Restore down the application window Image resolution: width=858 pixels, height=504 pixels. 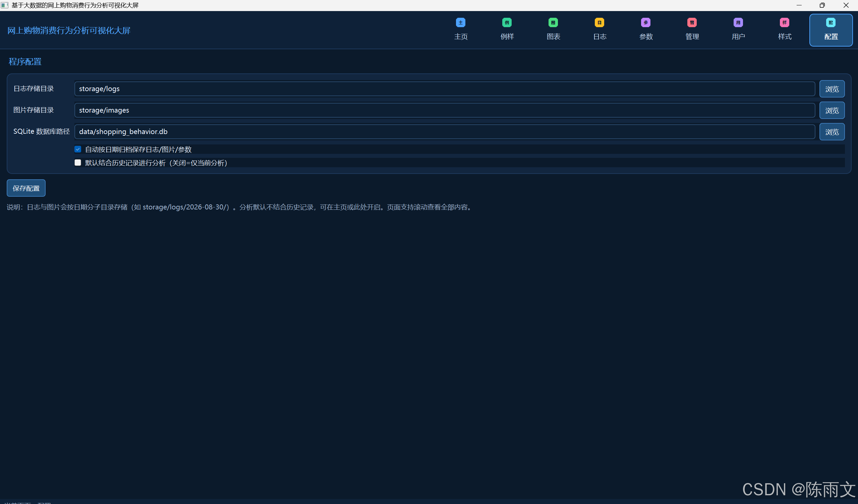pos(822,5)
